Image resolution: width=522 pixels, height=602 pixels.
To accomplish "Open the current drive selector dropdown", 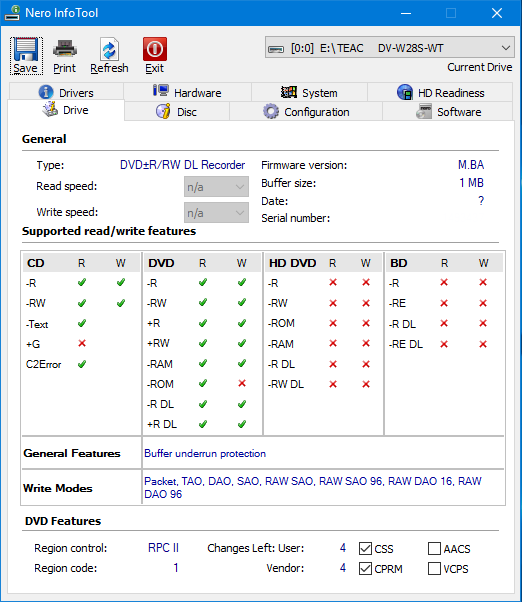I will (x=390, y=48).
